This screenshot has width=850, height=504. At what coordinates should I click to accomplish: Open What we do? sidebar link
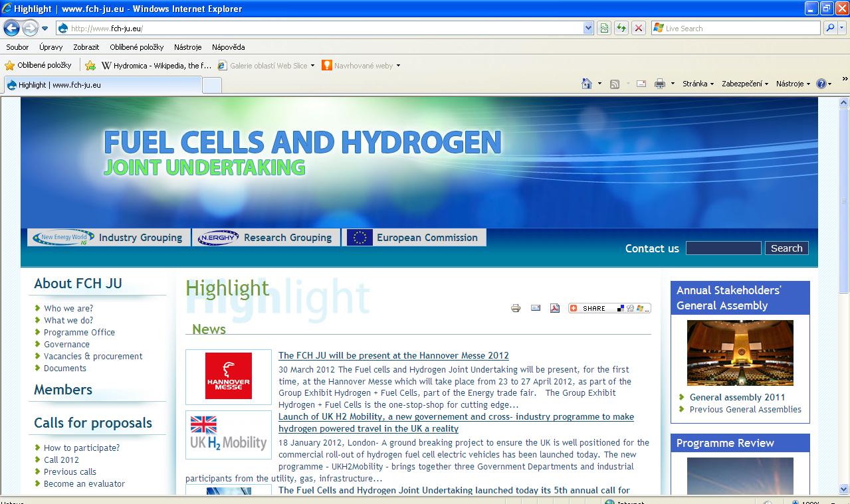click(x=68, y=320)
